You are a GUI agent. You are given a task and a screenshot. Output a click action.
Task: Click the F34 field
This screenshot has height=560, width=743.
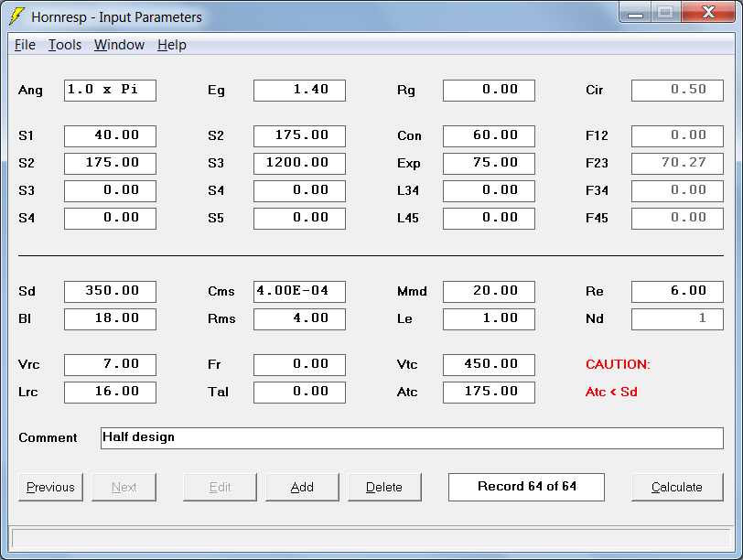[678, 191]
